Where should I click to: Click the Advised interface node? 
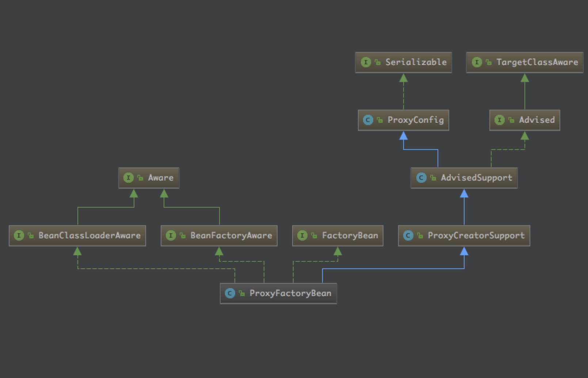[524, 120]
